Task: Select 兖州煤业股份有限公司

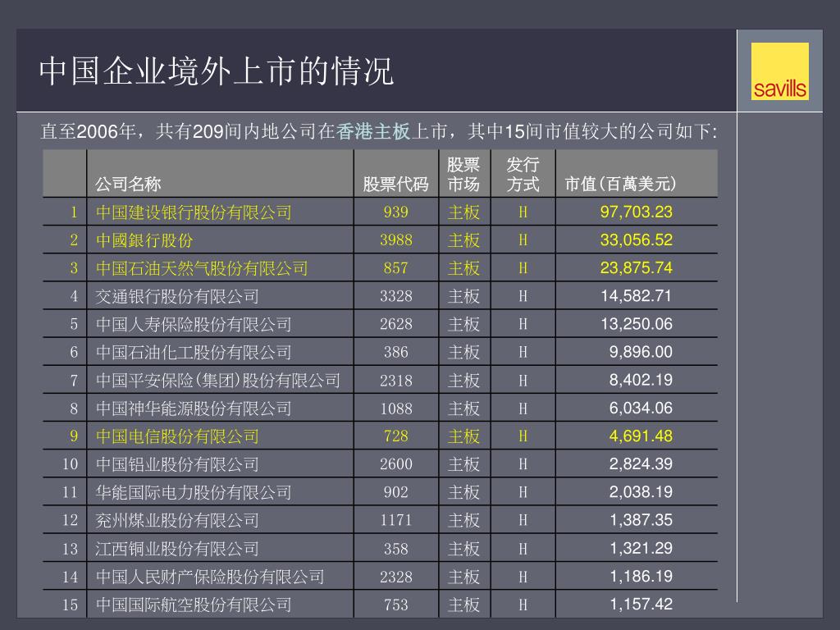Action: (177, 520)
